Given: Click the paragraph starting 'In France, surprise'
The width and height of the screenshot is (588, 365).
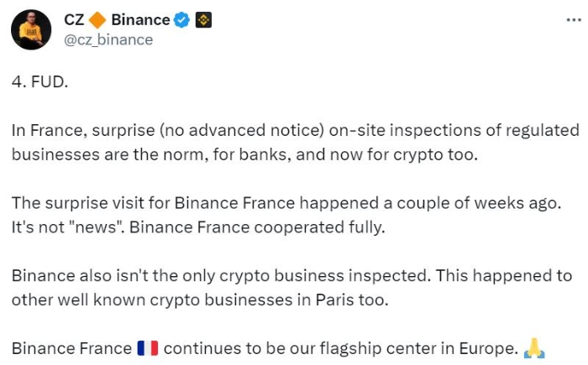Looking at the screenshot, I should pyautogui.click(x=296, y=143).
